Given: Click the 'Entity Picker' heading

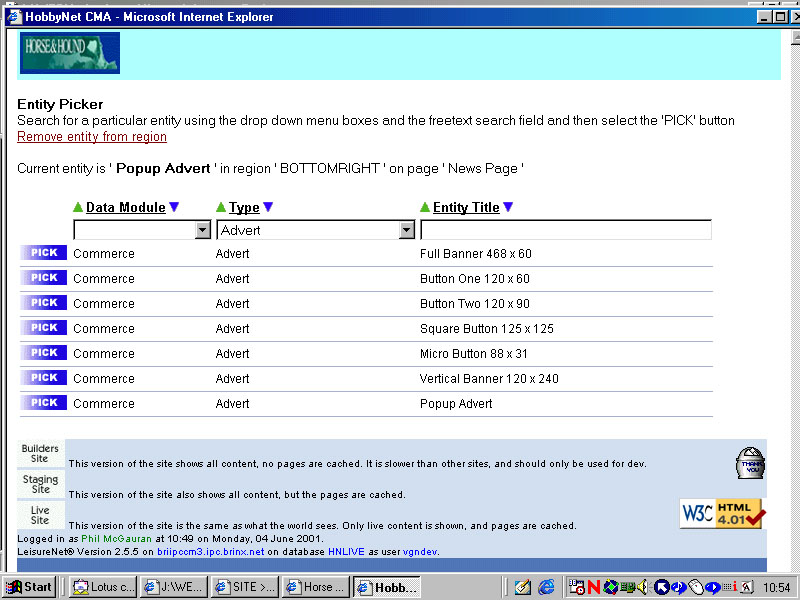Looking at the screenshot, I should [60, 104].
